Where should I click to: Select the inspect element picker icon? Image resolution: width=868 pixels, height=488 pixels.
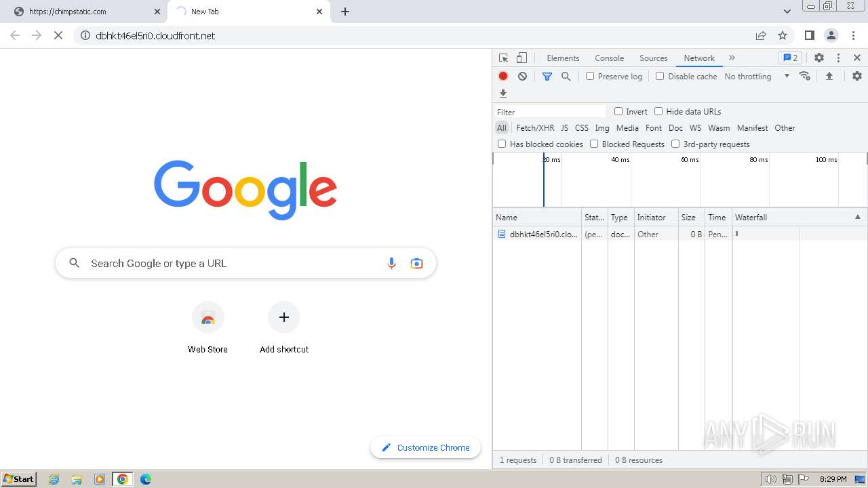click(503, 58)
